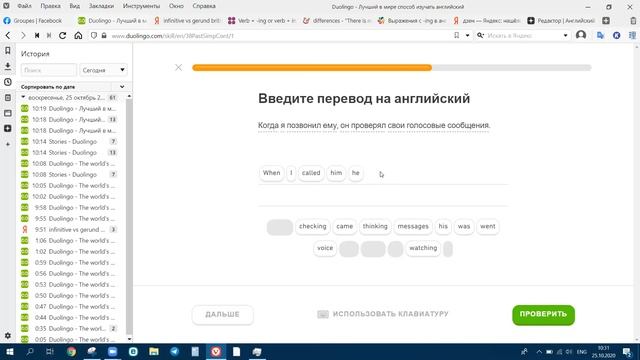The image size is (640, 360).
Task: Click the Fast Forward navigation button
Action: [49, 36]
